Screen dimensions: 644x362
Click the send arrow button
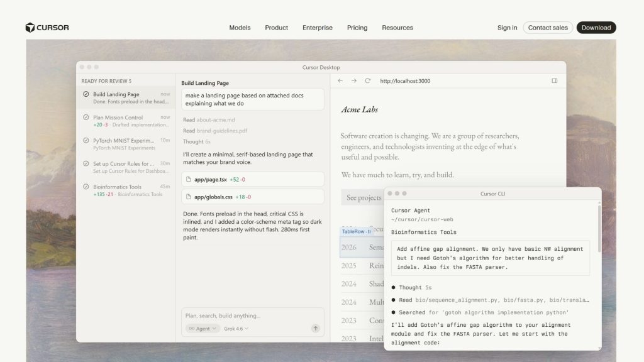[x=316, y=328]
